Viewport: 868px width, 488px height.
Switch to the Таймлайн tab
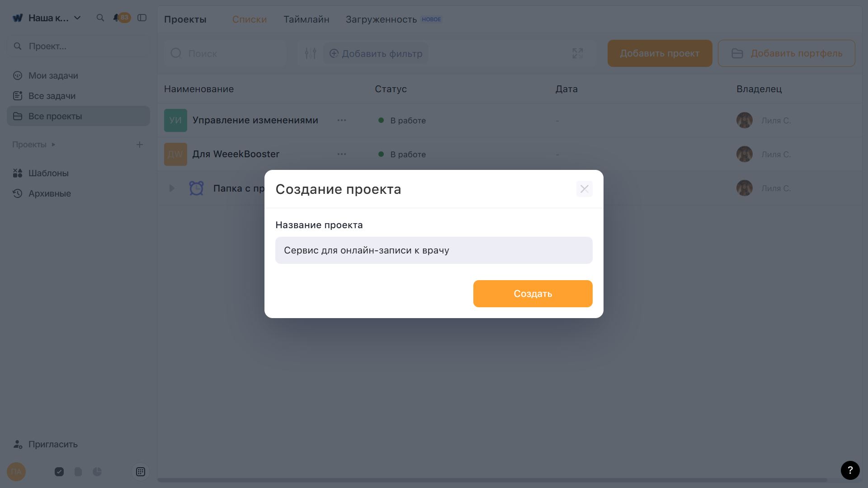tap(307, 19)
